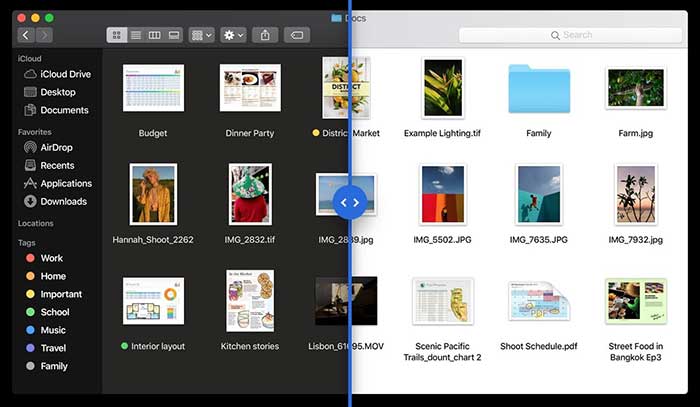The image size is (700, 407).
Task: Open iCloud Drive in the sidebar
Action: coord(58,74)
